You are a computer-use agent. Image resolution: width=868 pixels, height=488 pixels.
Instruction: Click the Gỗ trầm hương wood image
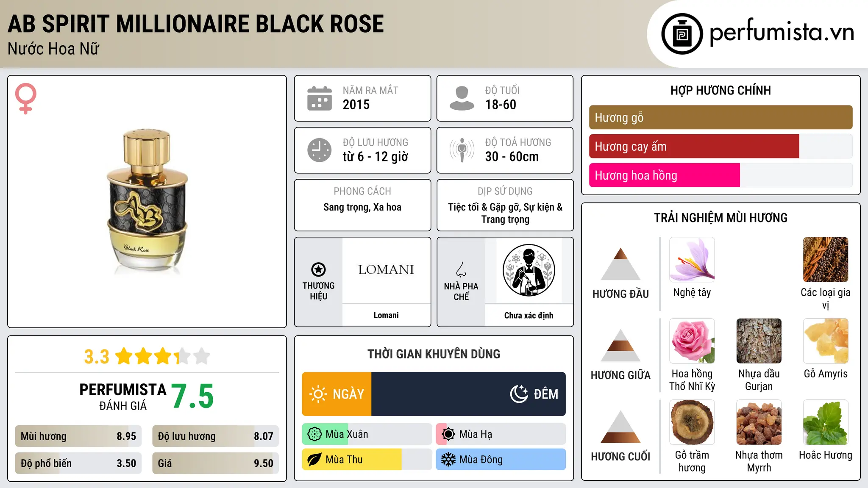pos(692,422)
